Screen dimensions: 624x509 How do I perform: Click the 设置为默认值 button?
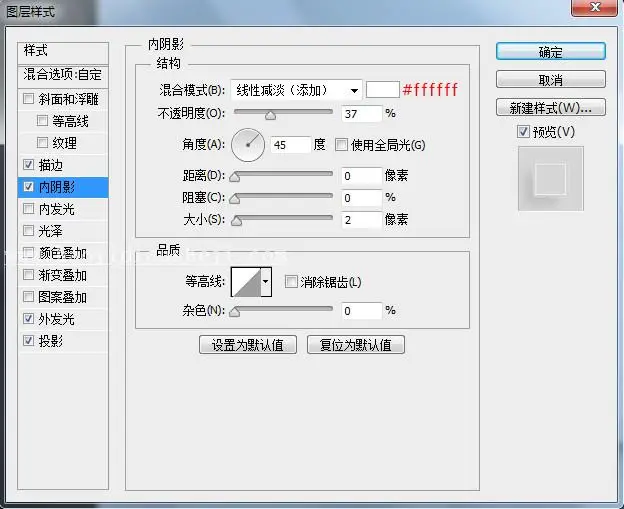(x=248, y=345)
